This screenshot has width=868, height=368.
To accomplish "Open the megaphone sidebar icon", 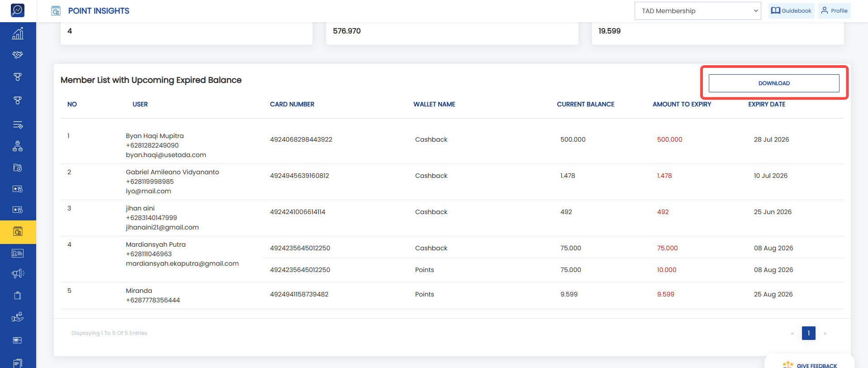I will [x=18, y=273].
